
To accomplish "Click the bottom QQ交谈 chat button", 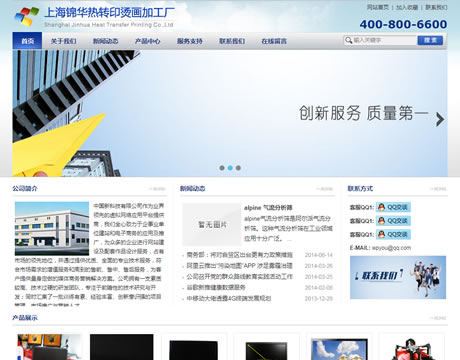I will [x=393, y=234].
